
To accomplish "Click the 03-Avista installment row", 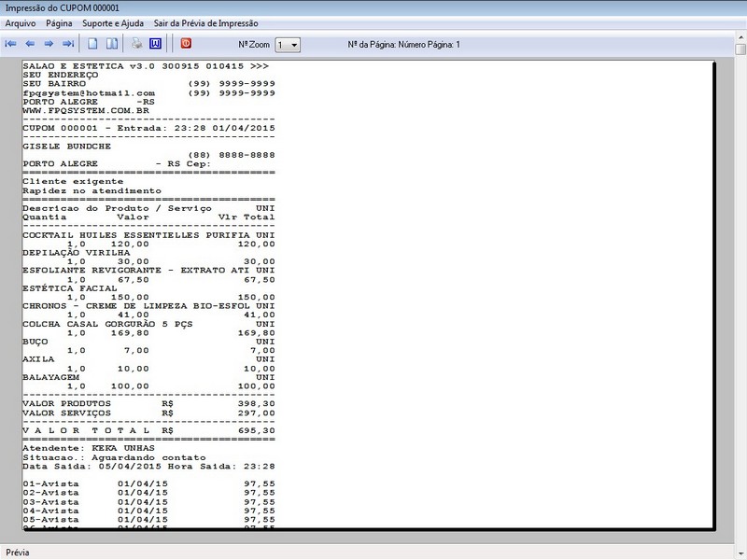I will (x=148, y=502).
